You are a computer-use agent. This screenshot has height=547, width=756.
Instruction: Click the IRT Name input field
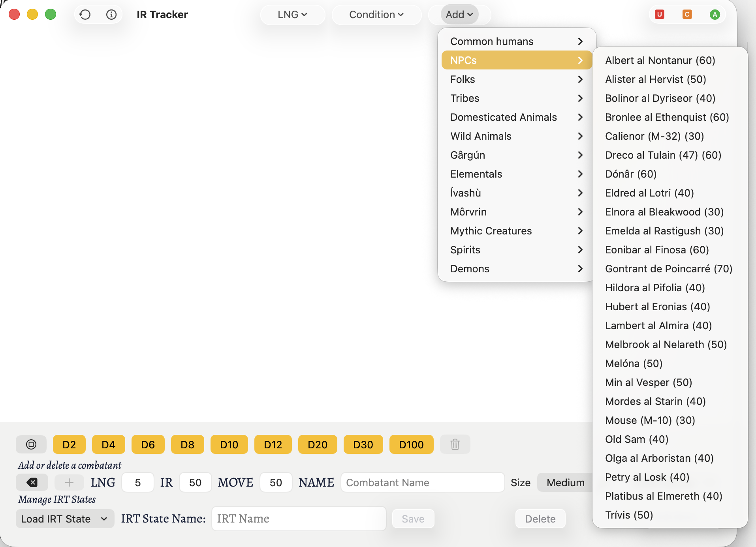[299, 519]
